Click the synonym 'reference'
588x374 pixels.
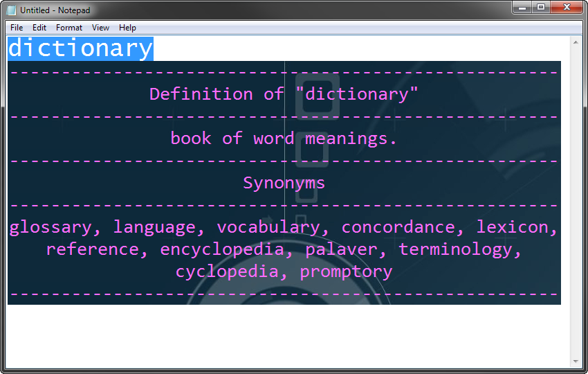93,249
